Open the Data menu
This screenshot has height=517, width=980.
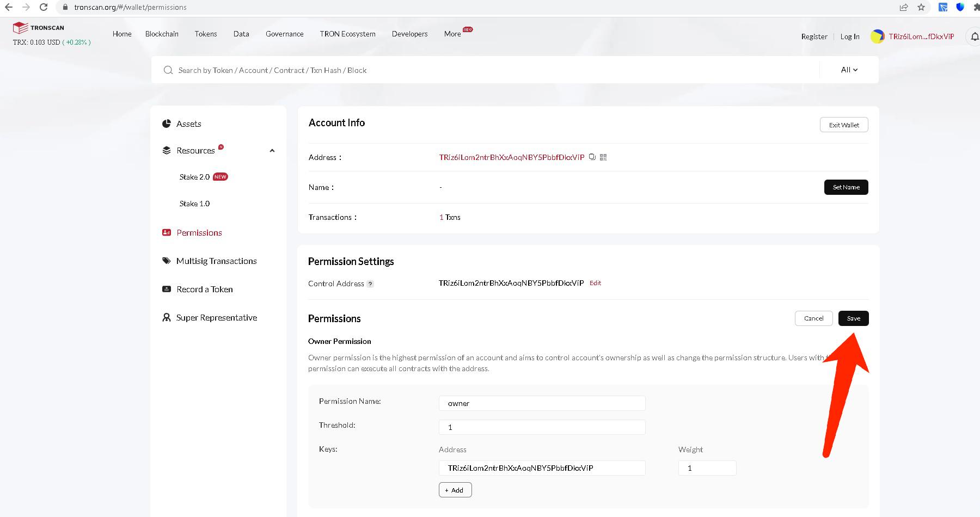tap(241, 34)
